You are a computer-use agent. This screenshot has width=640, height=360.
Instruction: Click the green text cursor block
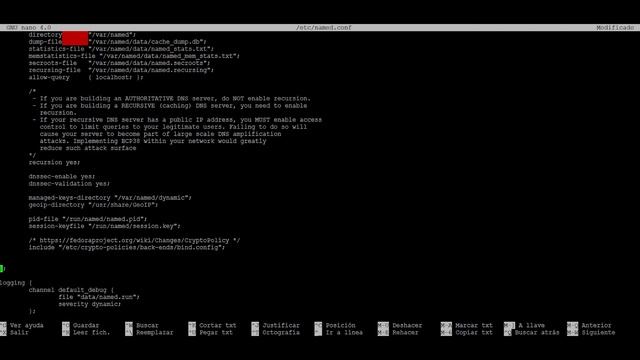pos(2,268)
